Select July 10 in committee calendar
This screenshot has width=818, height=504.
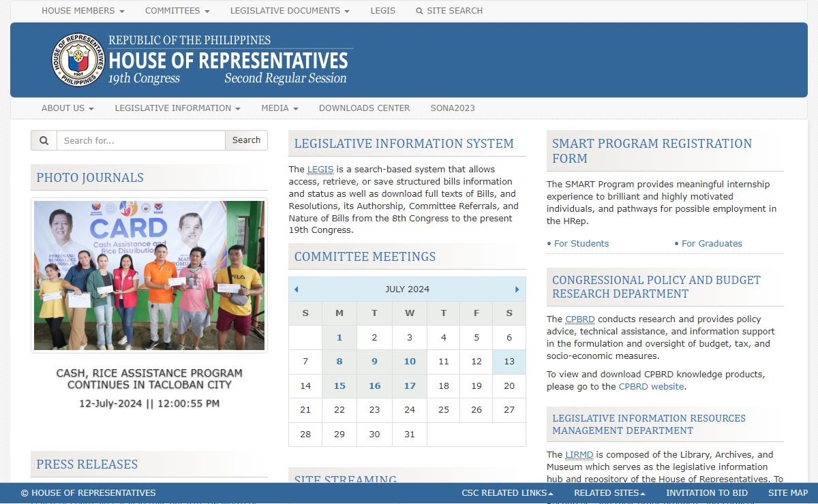click(410, 362)
